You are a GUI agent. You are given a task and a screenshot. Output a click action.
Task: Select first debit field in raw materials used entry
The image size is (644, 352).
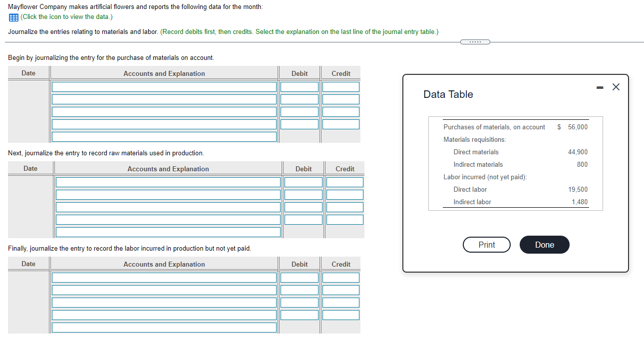click(x=304, y=182)
